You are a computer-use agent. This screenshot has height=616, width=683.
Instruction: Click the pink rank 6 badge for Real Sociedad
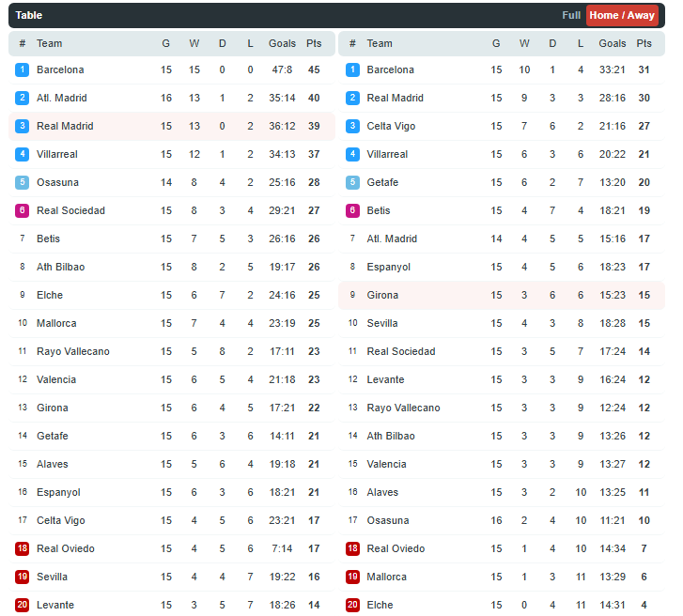pos(23,210)
